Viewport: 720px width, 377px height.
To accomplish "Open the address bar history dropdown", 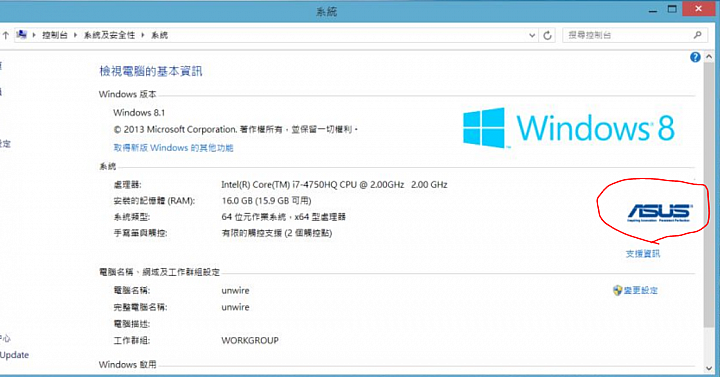I will click(532, 35).
